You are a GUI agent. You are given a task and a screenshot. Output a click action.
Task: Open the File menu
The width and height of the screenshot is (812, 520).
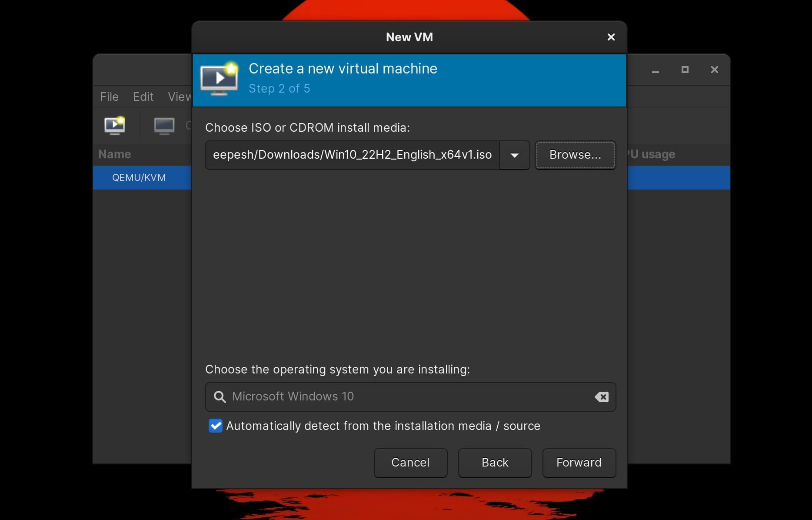click(109, 97)
